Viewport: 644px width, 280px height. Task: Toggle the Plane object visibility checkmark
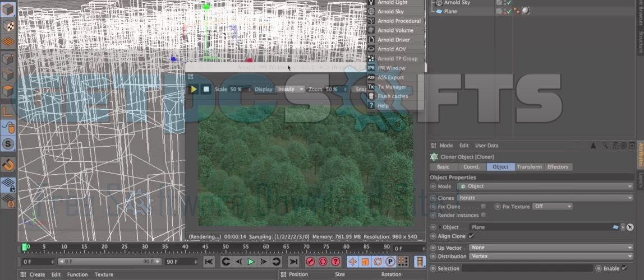(509, 11)
